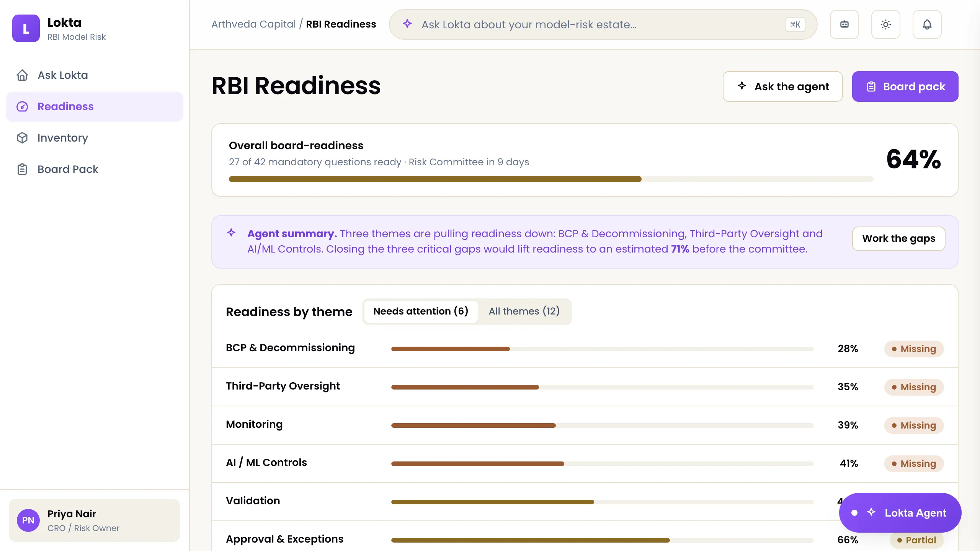This screenshot has width=980, height=551.
Task: Go to Ask Lokta page
Action: point(95,75)
